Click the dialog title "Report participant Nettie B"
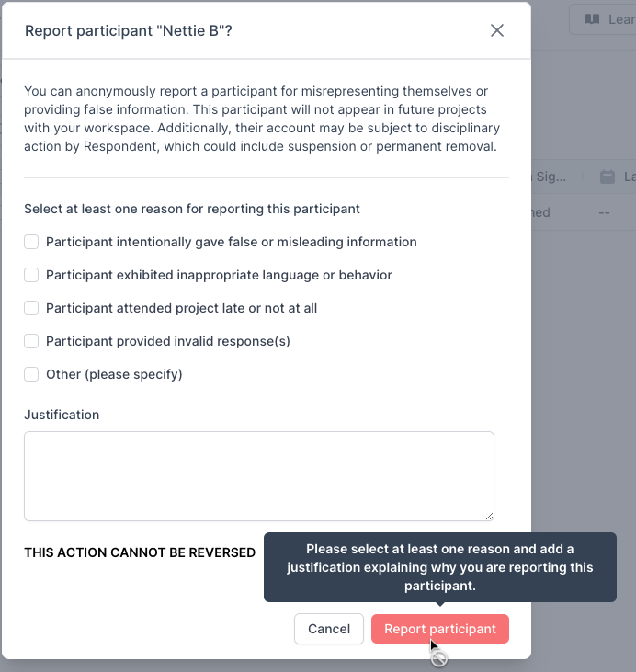This screenshot has width=636, height=672. (129, 30)
